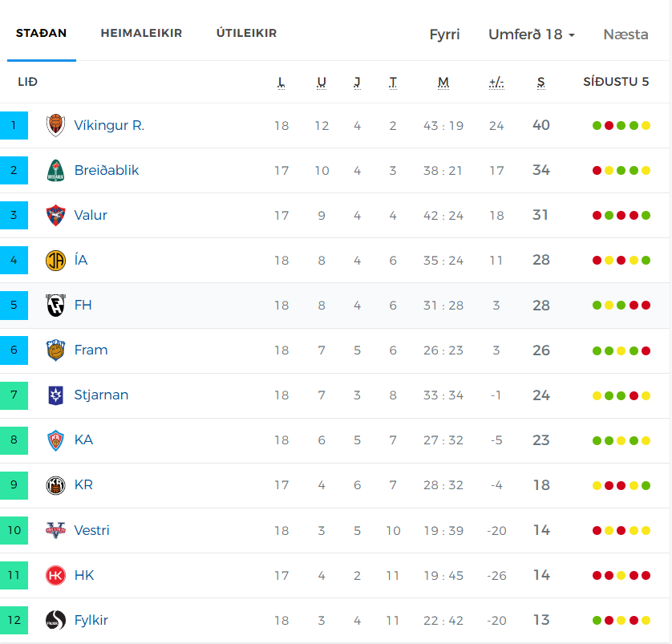Click the FH club crest

click(x=55, y=306)
